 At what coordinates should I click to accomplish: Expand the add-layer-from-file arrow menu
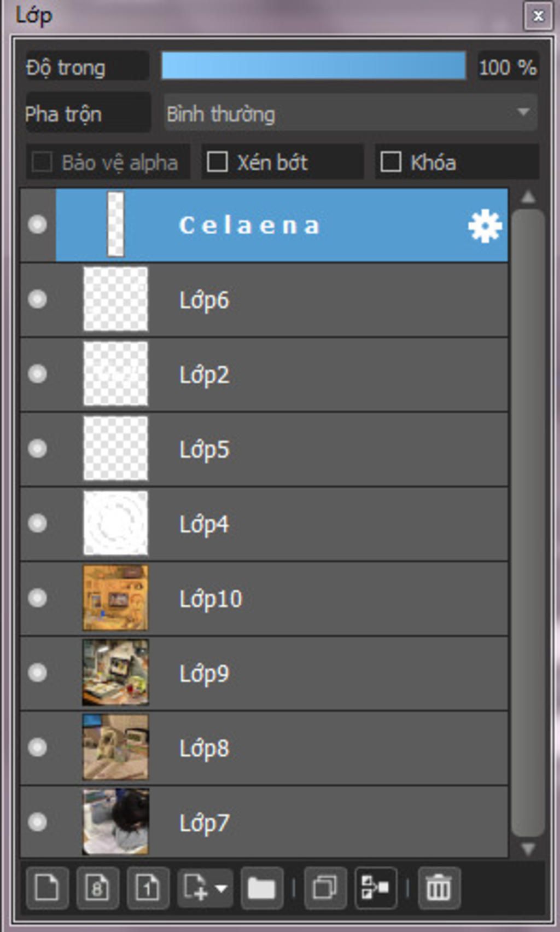point(221,888)
